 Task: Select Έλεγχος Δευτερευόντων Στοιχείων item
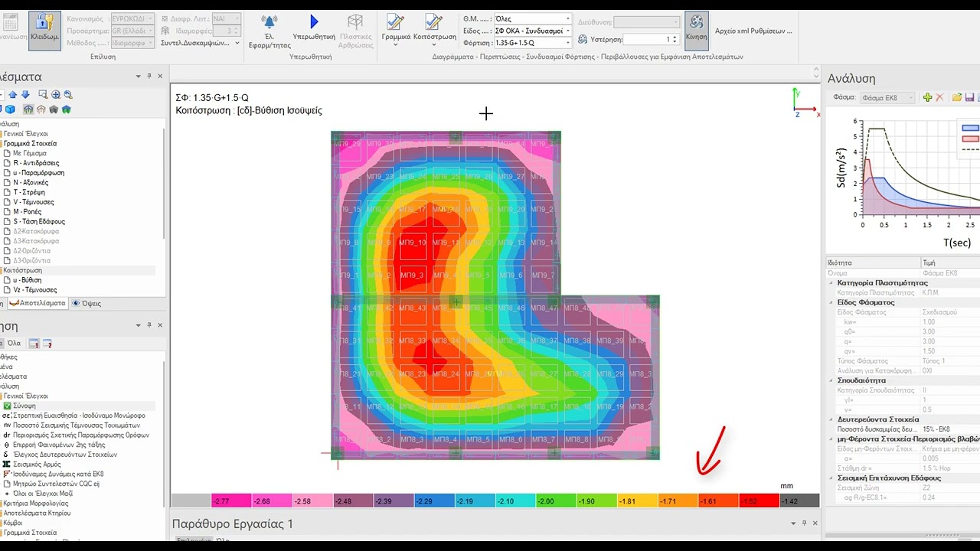click(66, 455)
